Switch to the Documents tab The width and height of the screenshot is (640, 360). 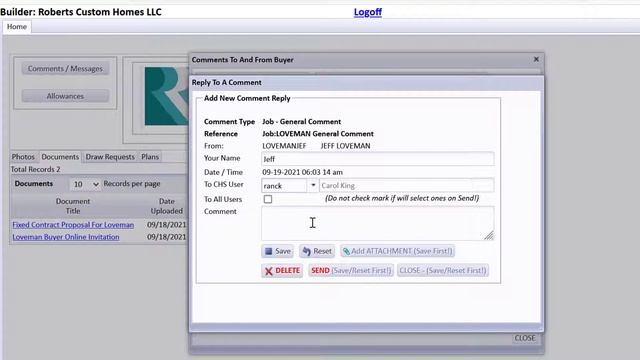(60, 157)
